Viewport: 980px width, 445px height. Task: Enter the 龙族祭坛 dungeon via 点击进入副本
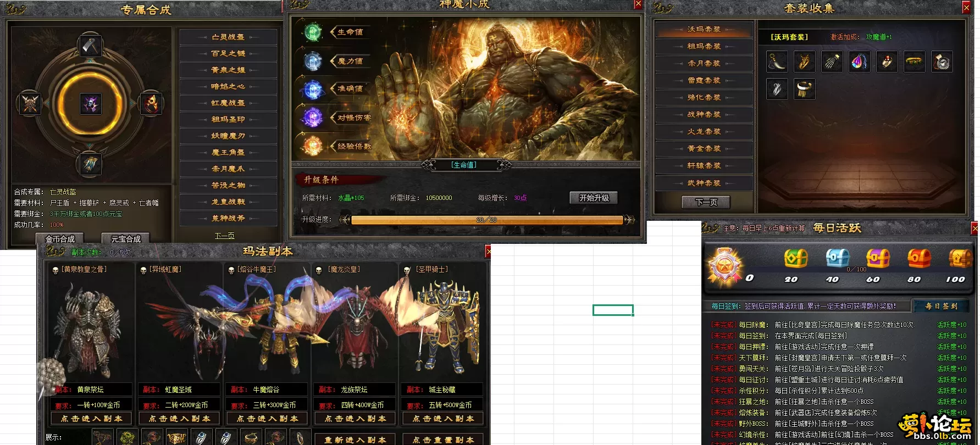coord(355,419)
